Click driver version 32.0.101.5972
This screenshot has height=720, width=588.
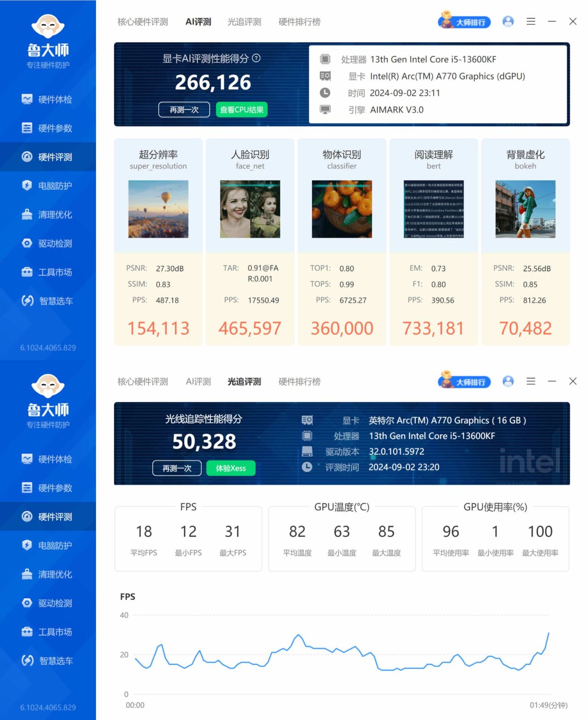coord(396,452)
